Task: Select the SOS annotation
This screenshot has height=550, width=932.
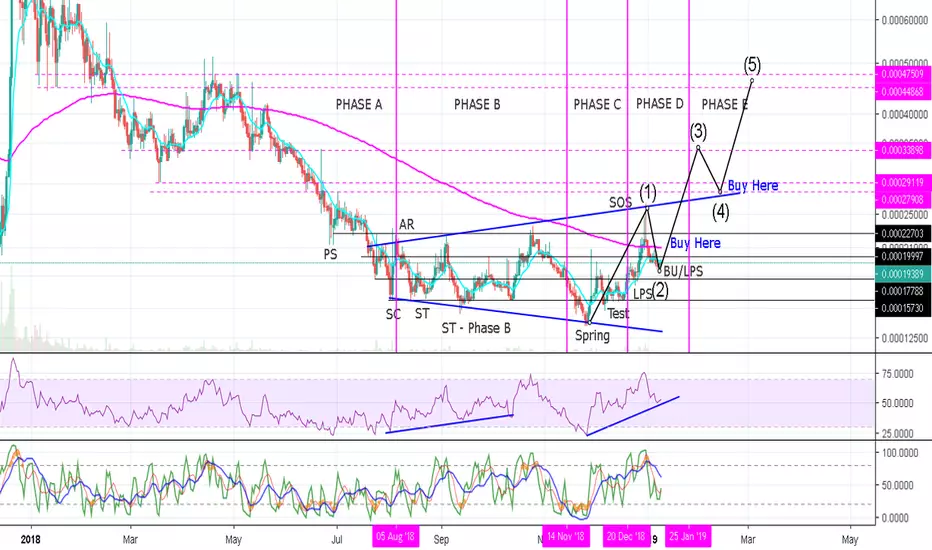Action: click(x=621, y=203)
